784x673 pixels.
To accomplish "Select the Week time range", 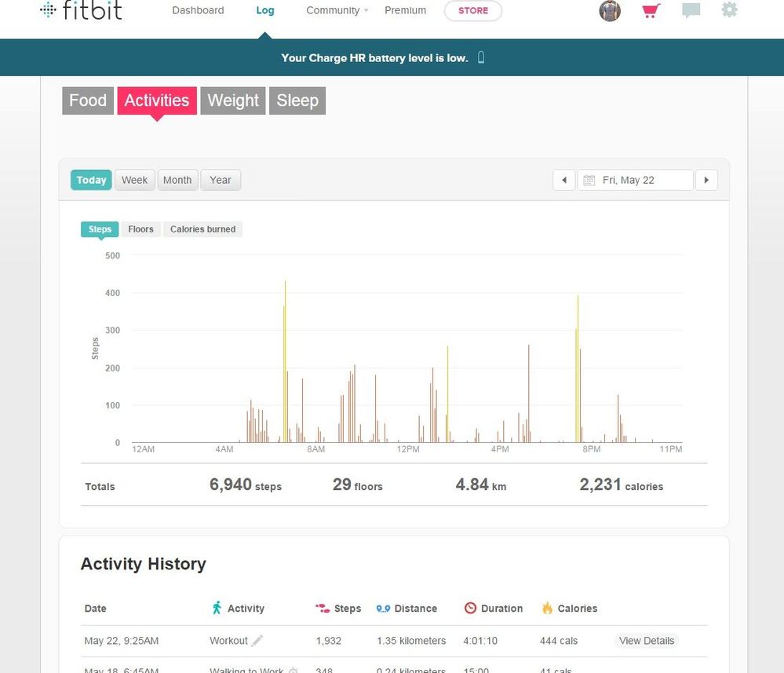I will click(134, 180).
